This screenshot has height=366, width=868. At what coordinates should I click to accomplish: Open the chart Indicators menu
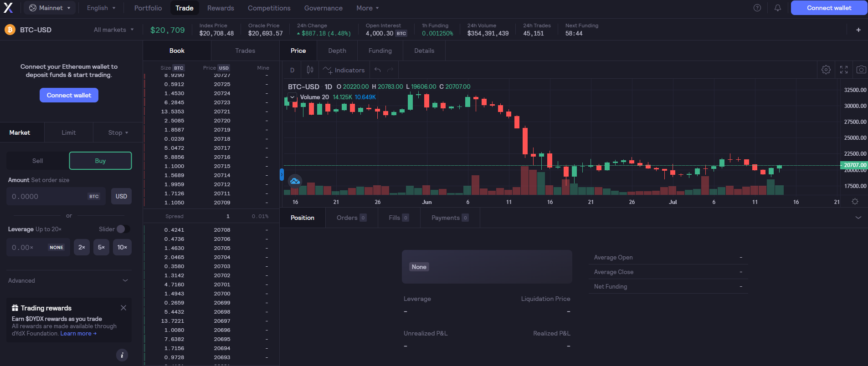(344, 70)
